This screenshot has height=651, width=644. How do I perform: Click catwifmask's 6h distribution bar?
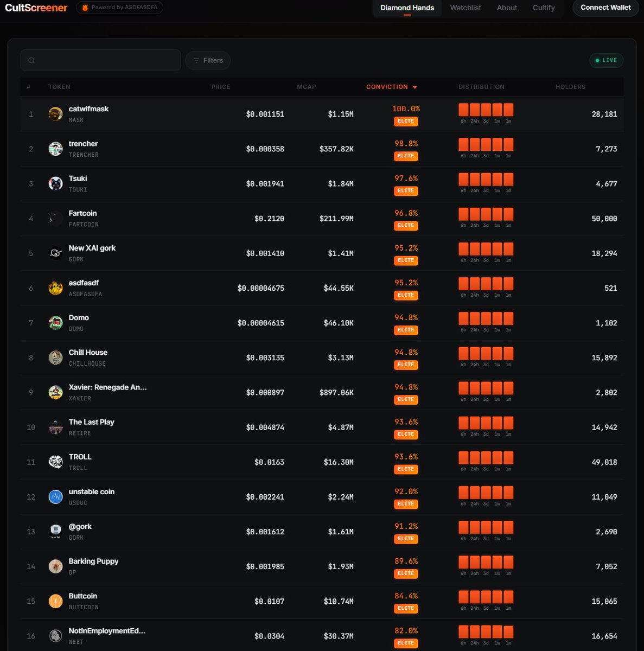point(463,110)
